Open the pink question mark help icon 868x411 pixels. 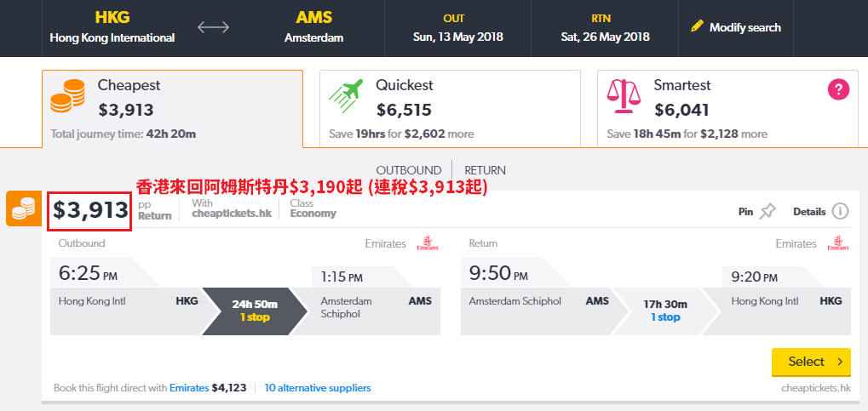(x=838, y=89)
